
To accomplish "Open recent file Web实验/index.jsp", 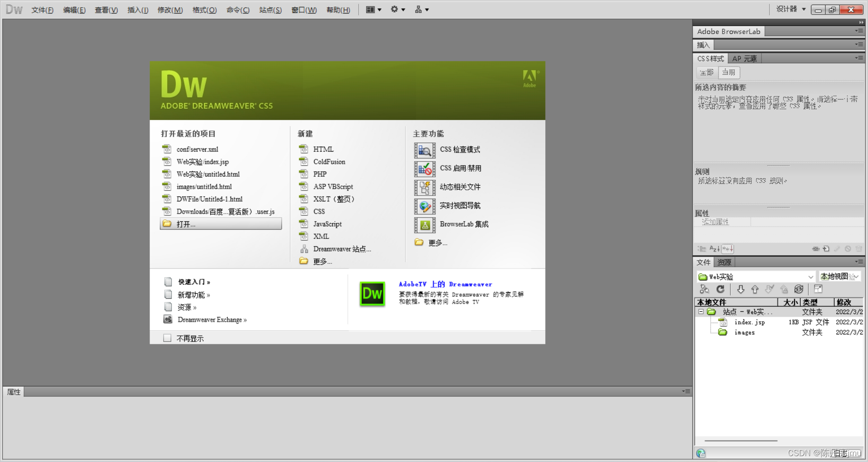I will tap(203, 162).
